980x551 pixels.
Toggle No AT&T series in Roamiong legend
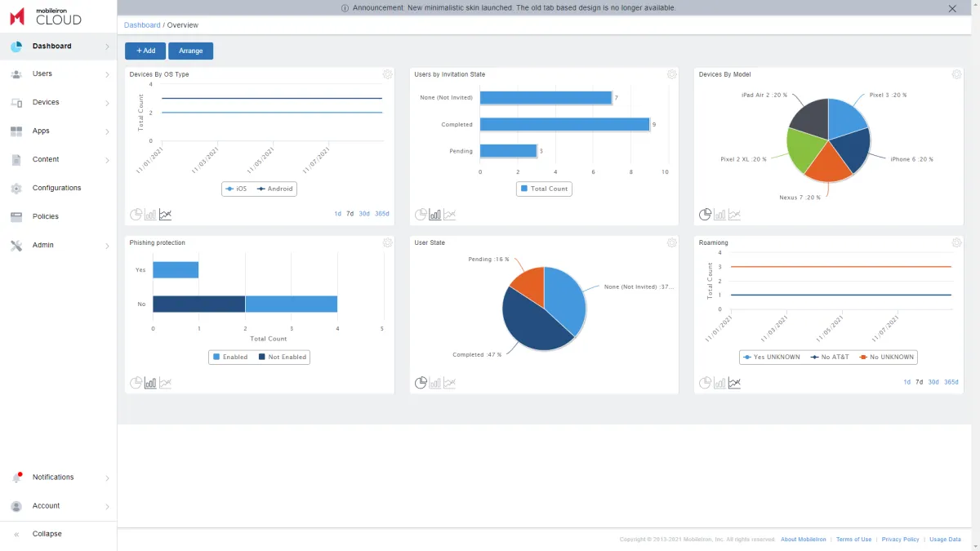(x=830, y=357)
